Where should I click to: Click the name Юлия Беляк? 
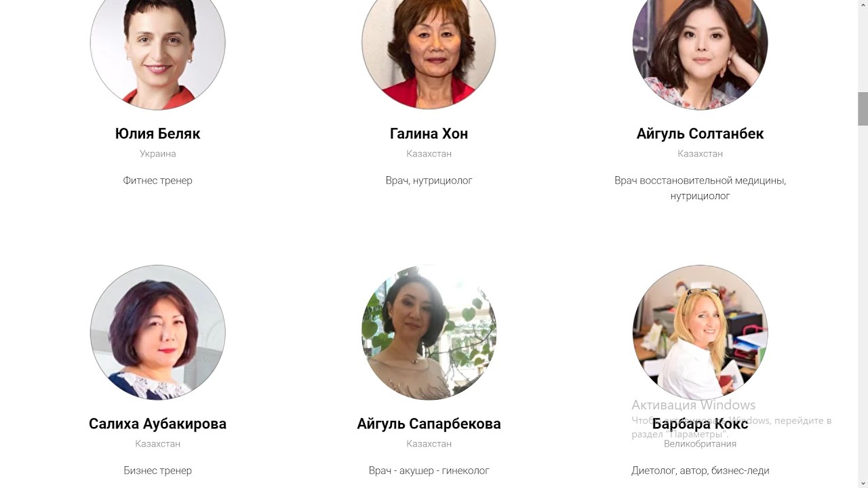(158, 134)
